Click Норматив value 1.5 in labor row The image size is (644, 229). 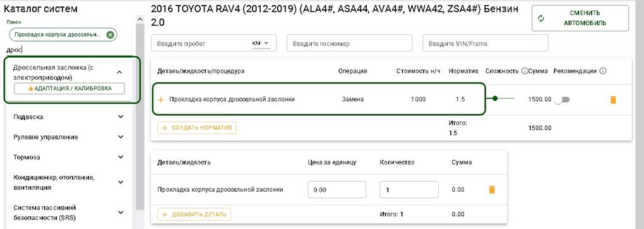[x=460, y=99]
